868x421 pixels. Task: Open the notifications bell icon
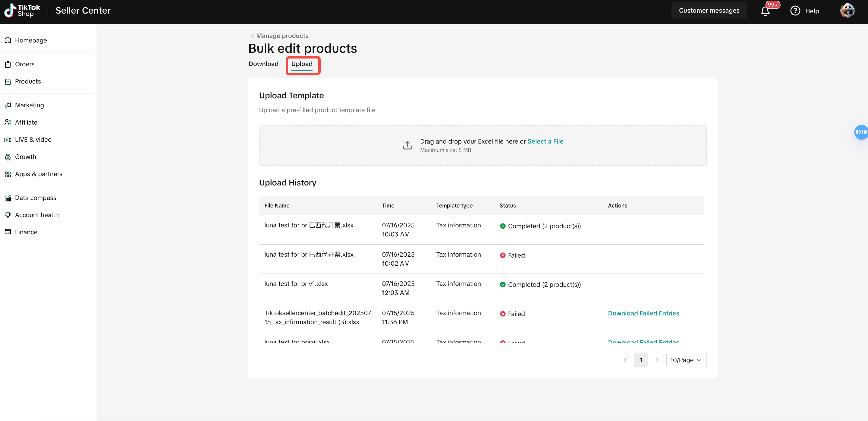point(765,11)
